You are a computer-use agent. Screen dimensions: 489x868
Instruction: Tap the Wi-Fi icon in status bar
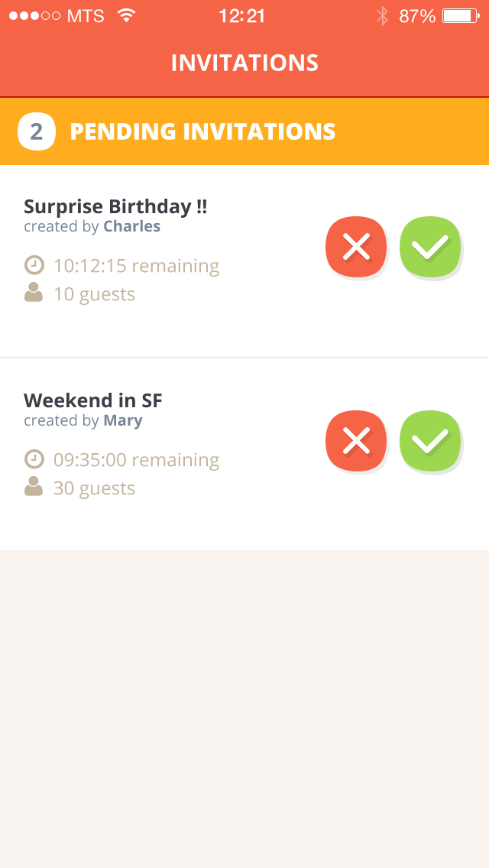(127, 16)
